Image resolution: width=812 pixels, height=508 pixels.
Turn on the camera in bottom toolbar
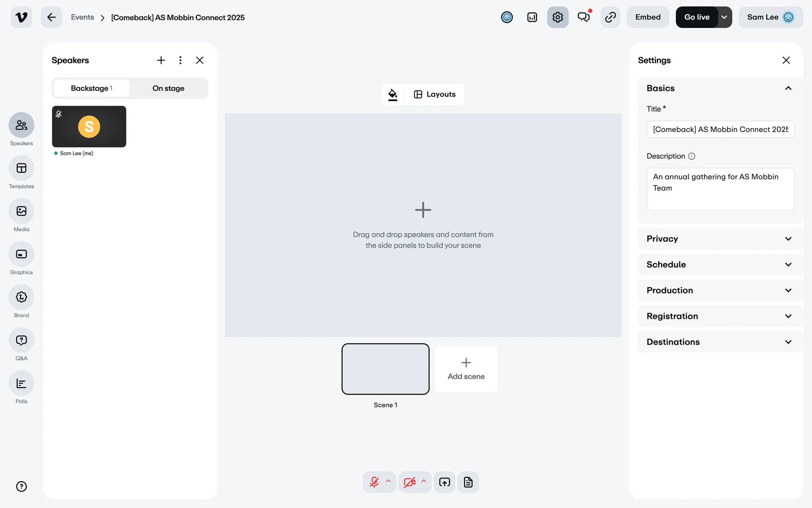409,482
